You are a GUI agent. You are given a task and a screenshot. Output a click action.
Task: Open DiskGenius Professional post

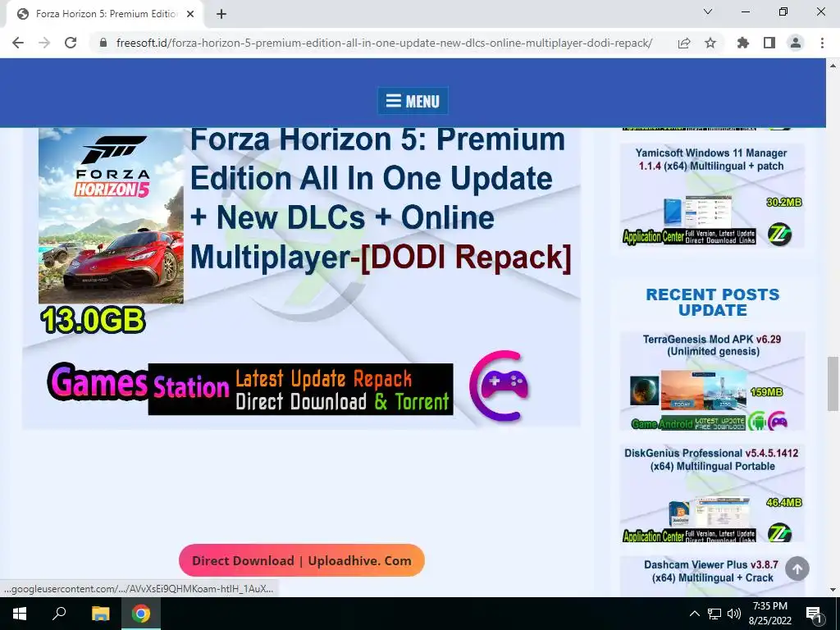tap(712, 459)
